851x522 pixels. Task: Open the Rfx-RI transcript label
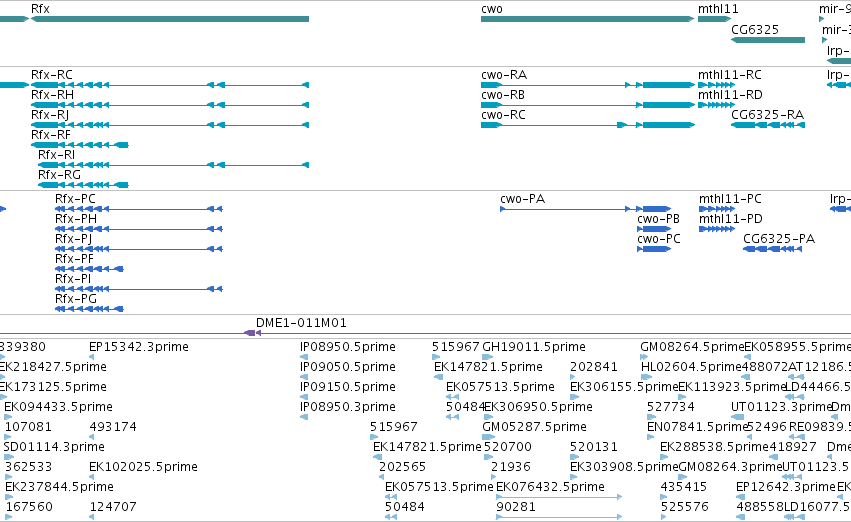(x=56, y=155)
